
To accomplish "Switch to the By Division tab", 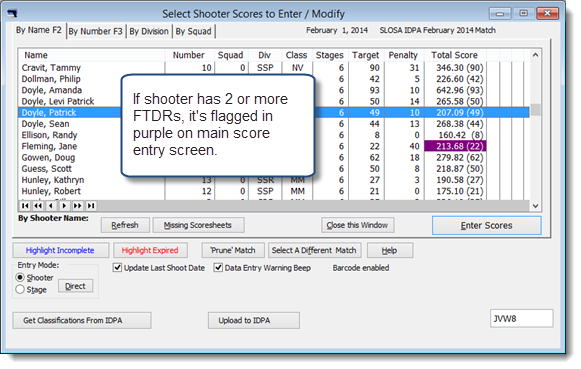I will (149, 31).
